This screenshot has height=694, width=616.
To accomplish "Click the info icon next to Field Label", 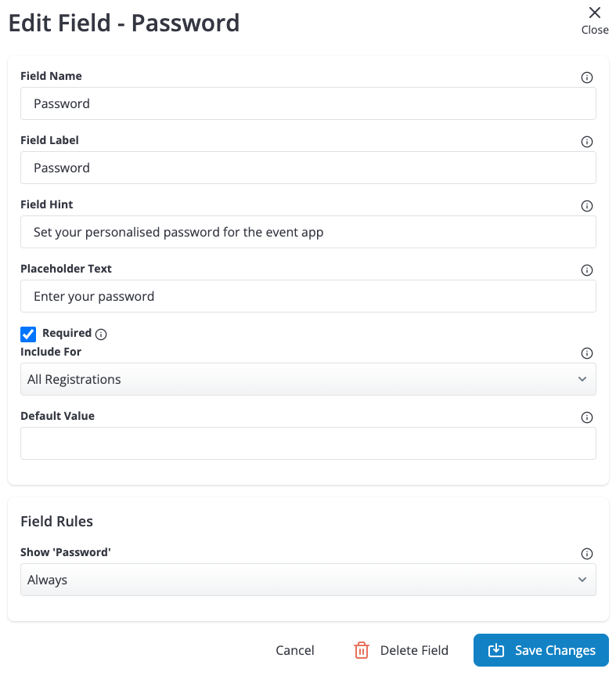I will 586,142.
